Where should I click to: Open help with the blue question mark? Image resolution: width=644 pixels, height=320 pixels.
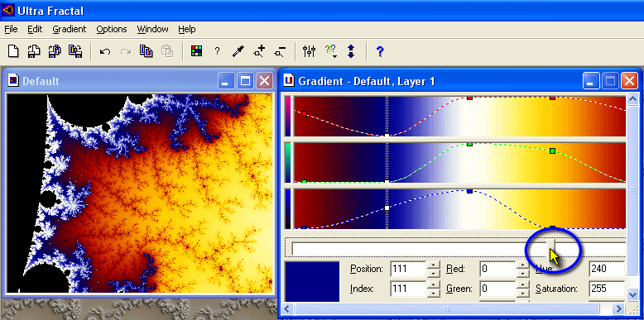pos(380,51)
